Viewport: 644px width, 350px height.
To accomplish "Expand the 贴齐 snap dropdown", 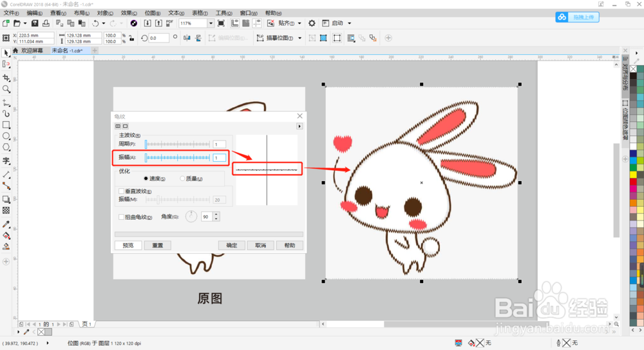I will (x=299, y=23).
